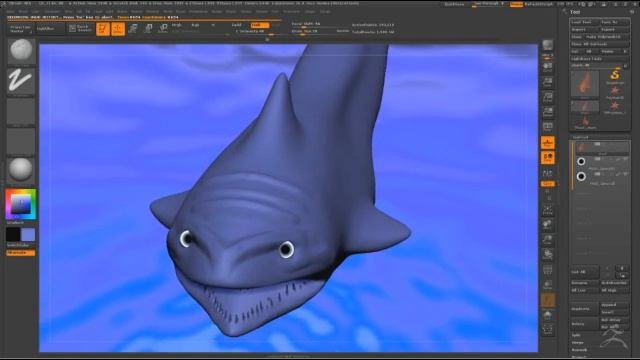Set canvas to Actual size
This screenshot has height=360, width=640.
(547, 97)
